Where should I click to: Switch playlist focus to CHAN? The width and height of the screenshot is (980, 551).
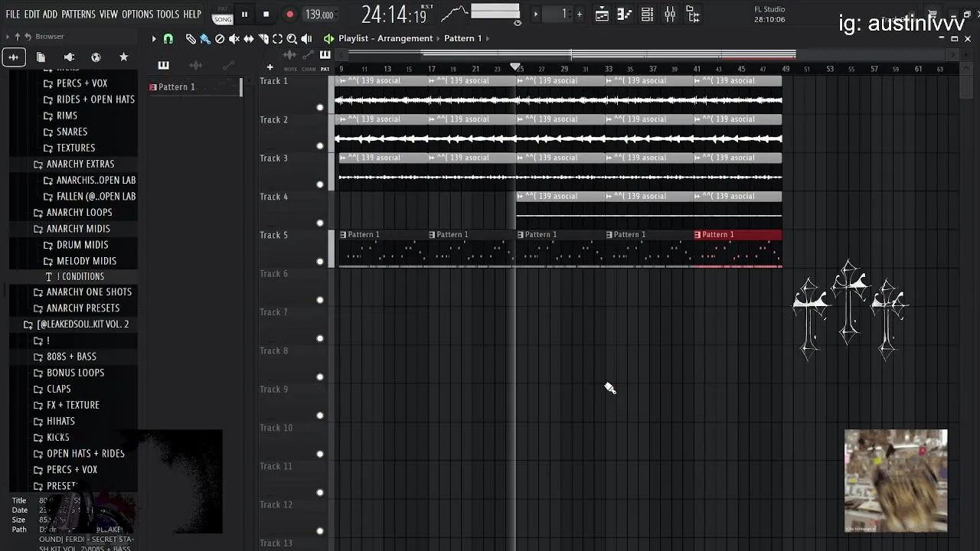click(x=309, y=69)
